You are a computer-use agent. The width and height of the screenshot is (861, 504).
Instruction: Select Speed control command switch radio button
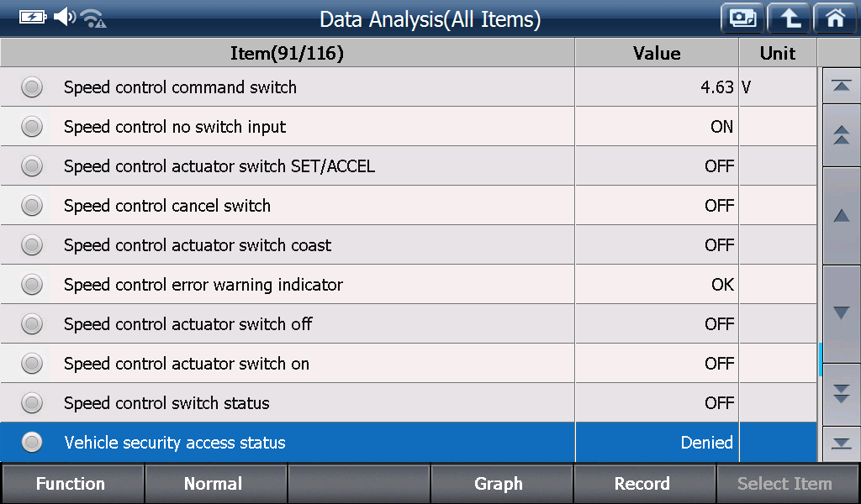[x=32, y=87]
